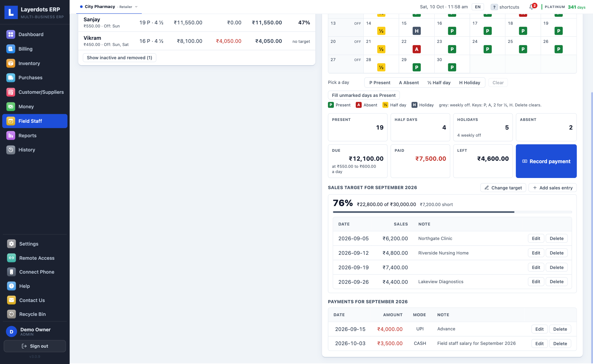Image resolution: width=593 pixels, height=364 pixels.
Task: Select A Absent attendance mode
Action: [409, 83]
